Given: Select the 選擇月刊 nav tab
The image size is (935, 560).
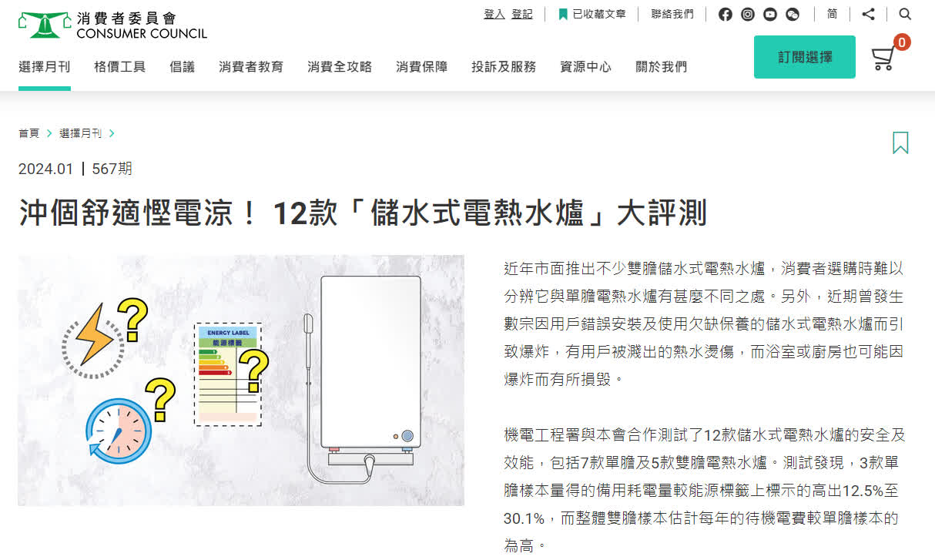Looking at the screenshot, I should (x=45, y=67).
